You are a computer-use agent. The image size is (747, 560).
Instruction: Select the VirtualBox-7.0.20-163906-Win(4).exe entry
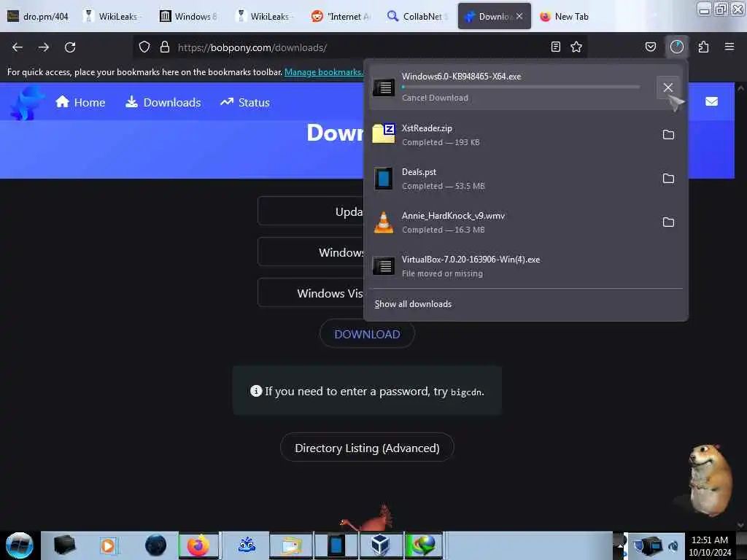coord(525,266)
